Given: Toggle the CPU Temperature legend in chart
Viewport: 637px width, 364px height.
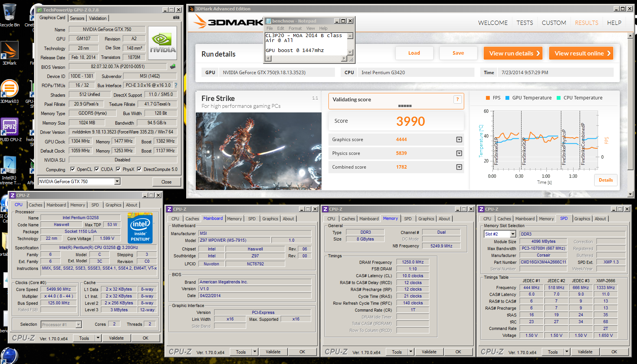Looking at the screenshot, I should coord(579,98).
